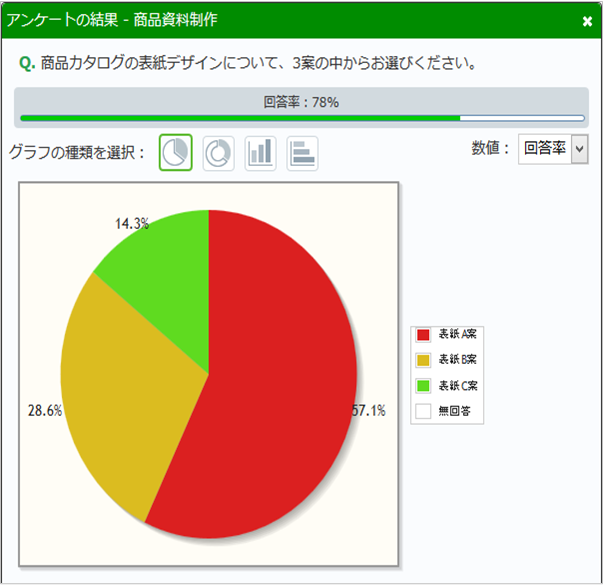The height and width of the screenshot is (585, 603).
Task: Select the pie chart graph type
Action: [175, 153]
